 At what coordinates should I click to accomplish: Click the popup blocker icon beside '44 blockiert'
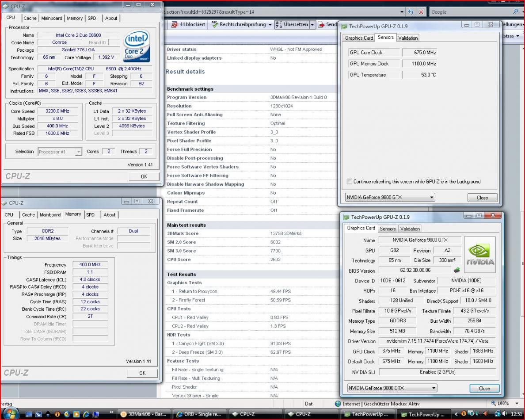(x=175, y=24)
